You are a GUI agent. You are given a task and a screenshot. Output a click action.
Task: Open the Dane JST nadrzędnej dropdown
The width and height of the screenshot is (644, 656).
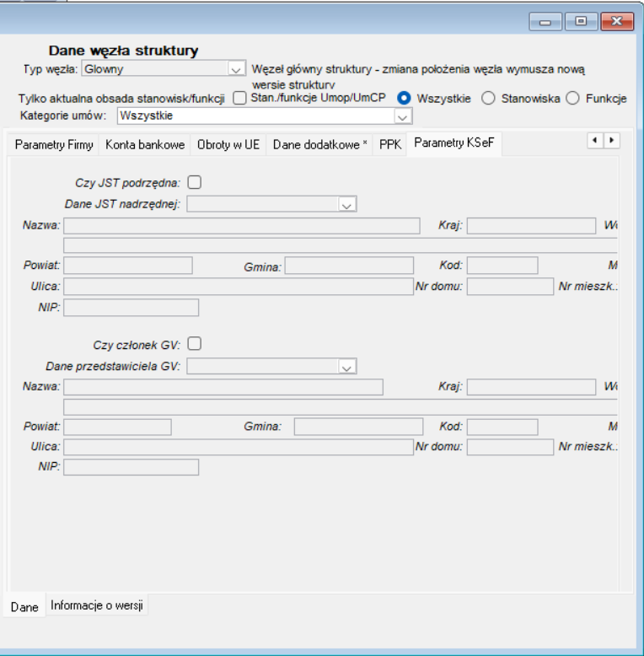[346, 204]
